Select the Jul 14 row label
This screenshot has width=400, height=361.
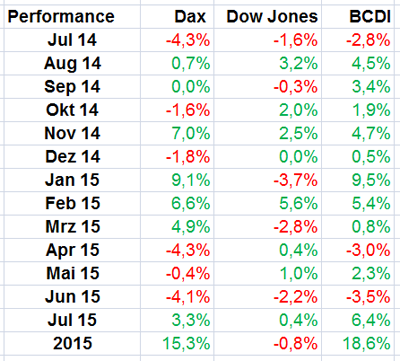point(72,40)
